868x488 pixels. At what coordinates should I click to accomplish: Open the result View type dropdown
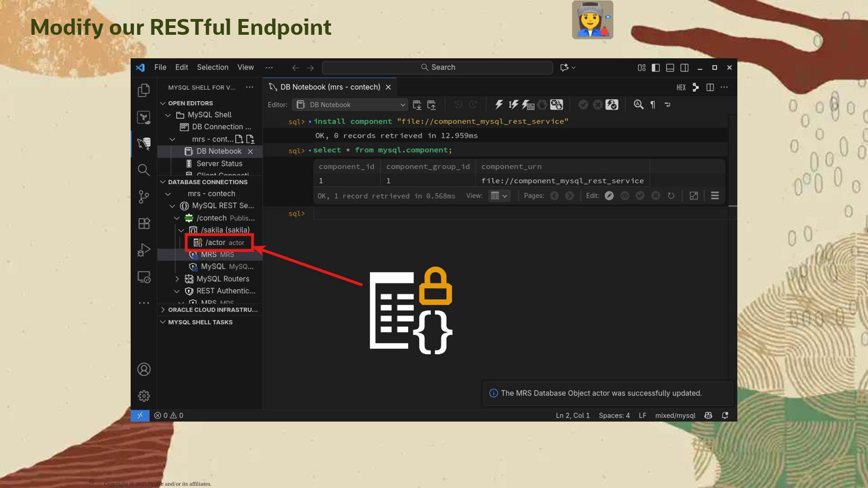click(499, 196)
